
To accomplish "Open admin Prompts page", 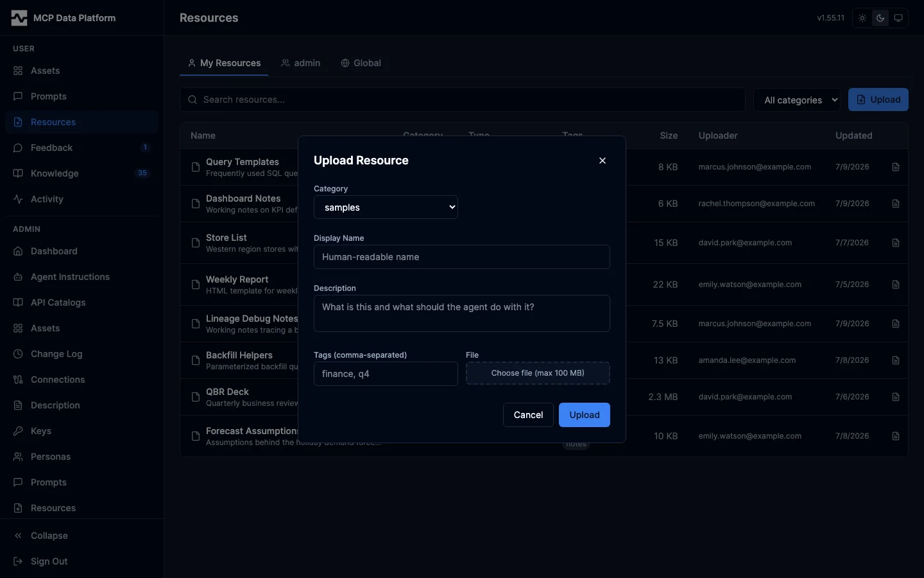I will [x=81, y=482].
